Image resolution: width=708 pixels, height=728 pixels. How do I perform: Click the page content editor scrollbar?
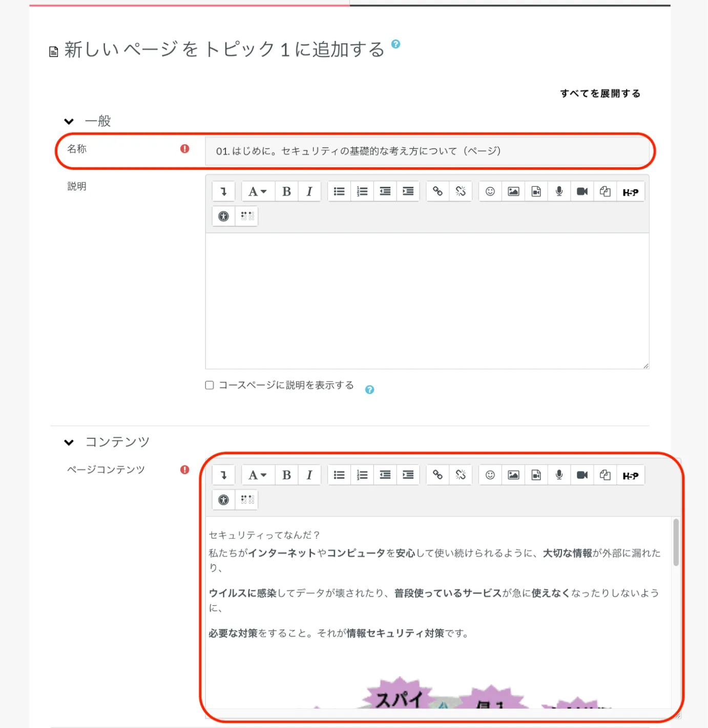(x=676, y=543)
